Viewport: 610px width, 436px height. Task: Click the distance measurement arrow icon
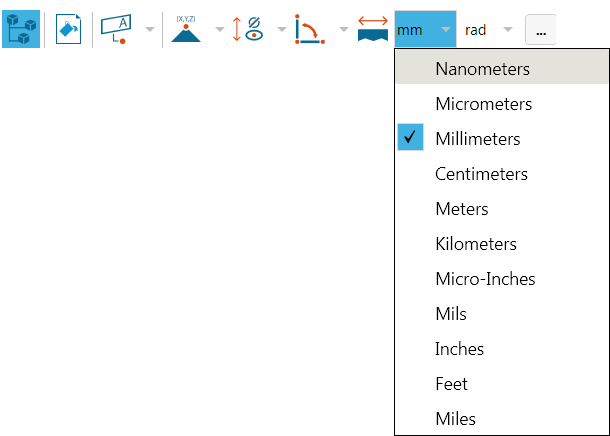point(372,29)
